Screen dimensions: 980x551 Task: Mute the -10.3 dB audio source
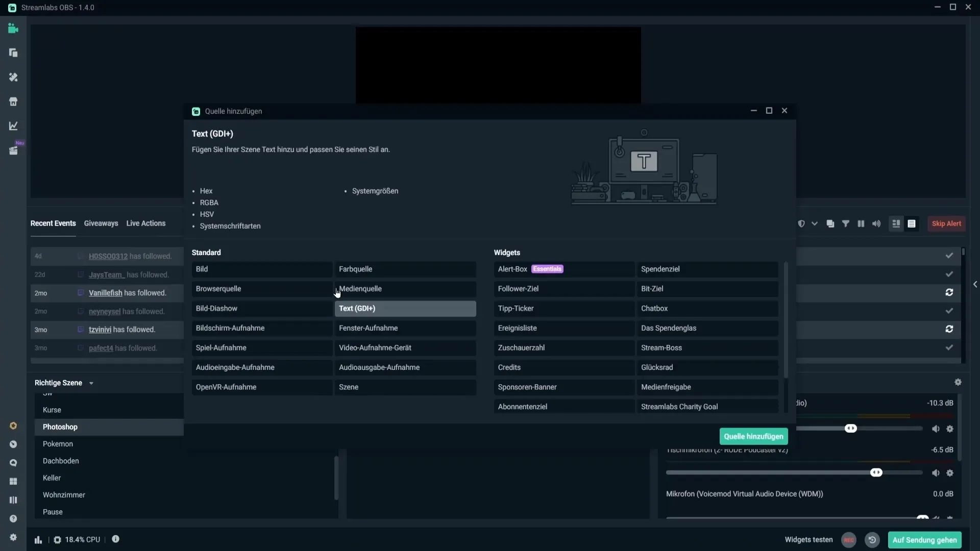(x=936, y=429)
